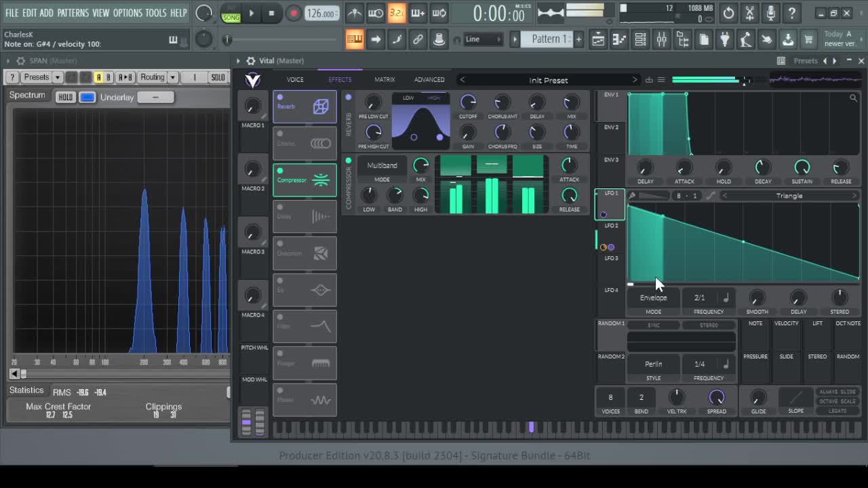Screen dimensions: 868x488
Task: Start playback with the play button
Action: click(252, 13)
